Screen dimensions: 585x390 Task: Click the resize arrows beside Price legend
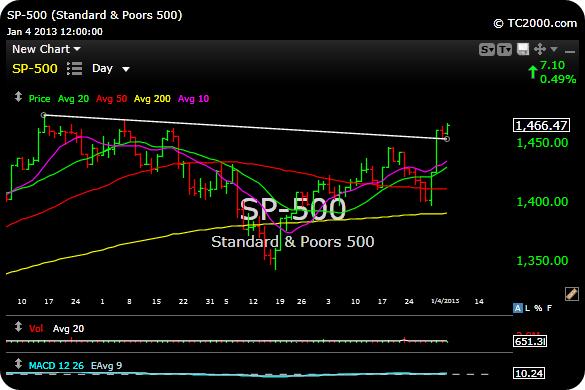click(x=18, y=97)
